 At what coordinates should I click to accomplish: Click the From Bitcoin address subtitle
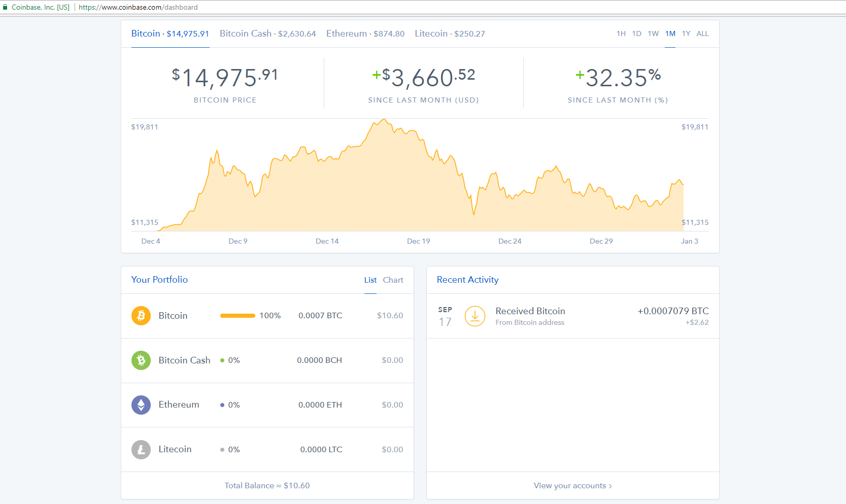530,323
